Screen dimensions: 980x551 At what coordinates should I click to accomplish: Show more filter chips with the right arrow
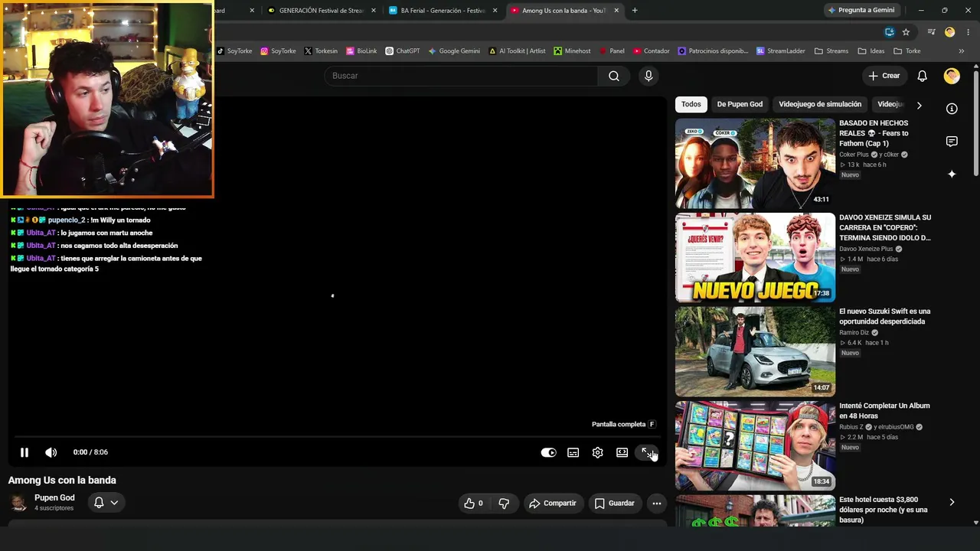920,105
